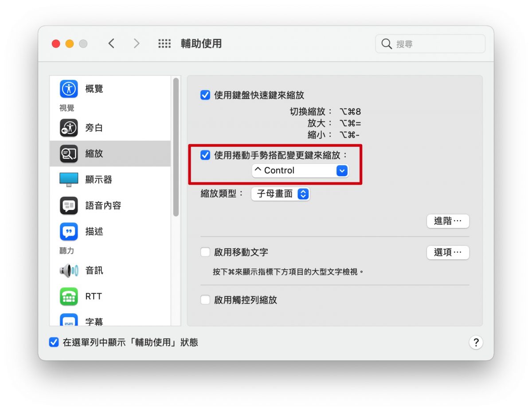Close the window with red button
This screenshot has width=532, height=411.
click(x=56, y=43)
